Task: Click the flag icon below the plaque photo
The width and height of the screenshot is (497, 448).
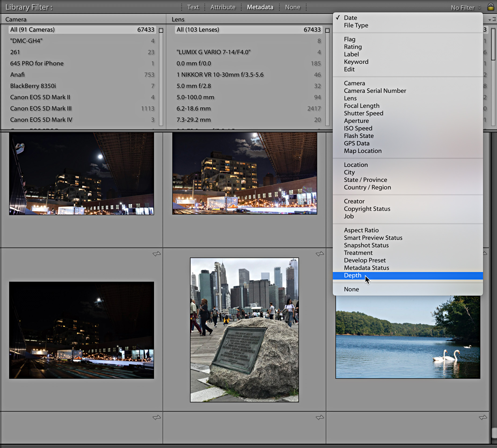Action: [x=319, y=418]
